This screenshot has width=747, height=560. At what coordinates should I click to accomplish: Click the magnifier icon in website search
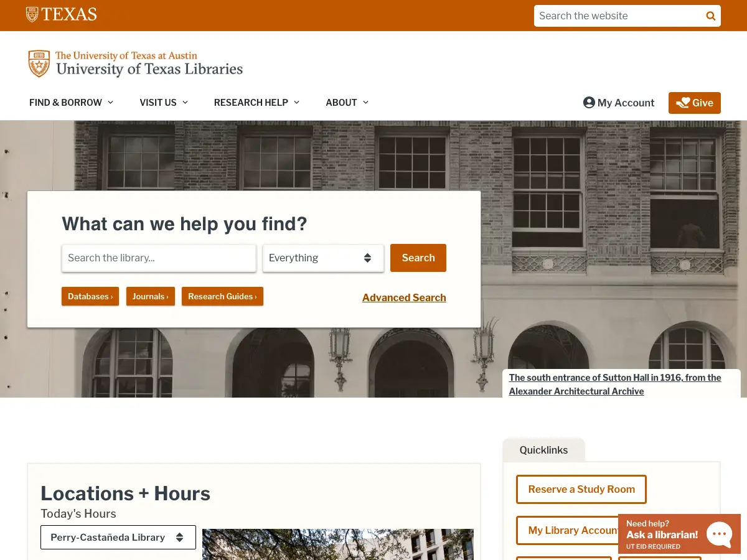coord(710,16)
